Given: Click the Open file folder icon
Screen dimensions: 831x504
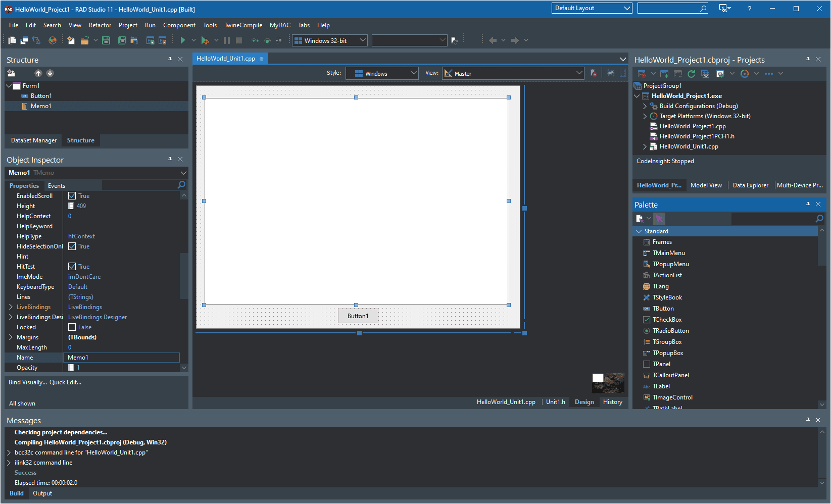Looking at the screenshot, I should coord(84,40).
